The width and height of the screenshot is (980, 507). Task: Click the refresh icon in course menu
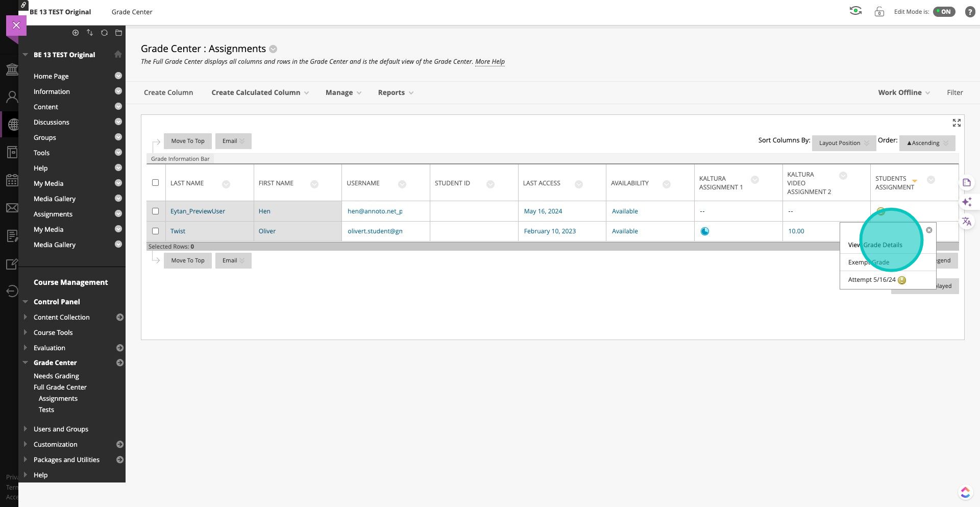click(x=104, y=33)
